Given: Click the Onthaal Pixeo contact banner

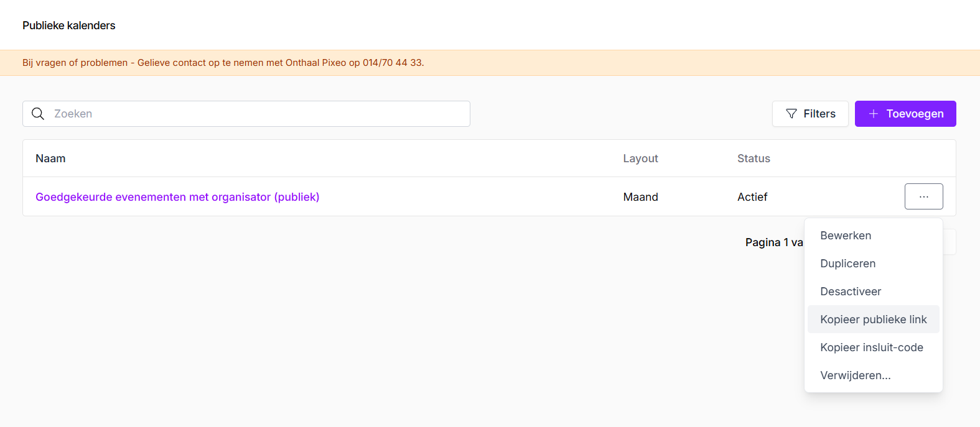Looking at the screenshot, I should tap(223, 63).
